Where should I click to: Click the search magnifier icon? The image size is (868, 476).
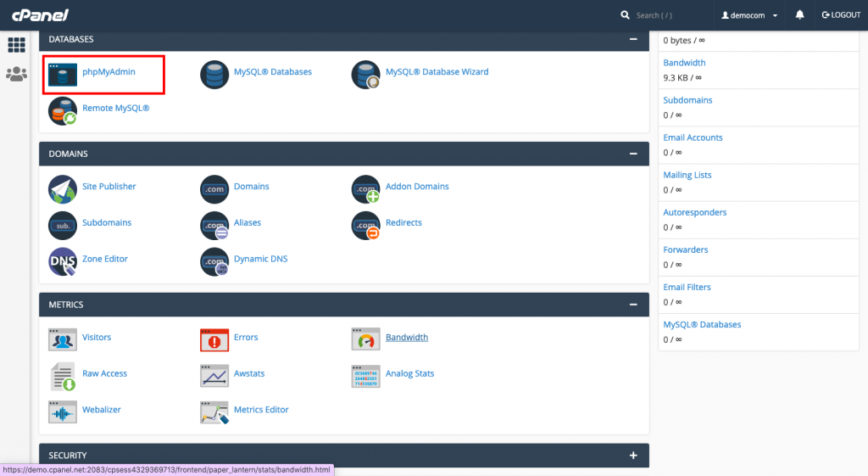[625, 15]
